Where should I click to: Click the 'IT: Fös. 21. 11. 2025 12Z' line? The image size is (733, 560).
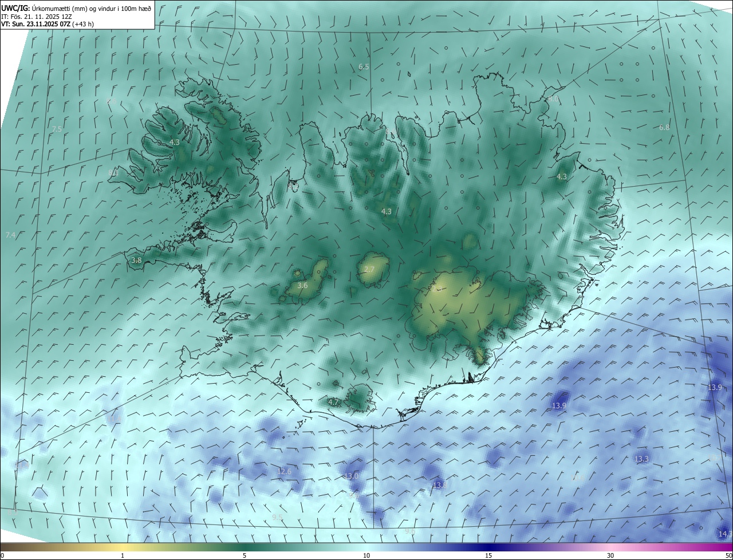click(36, 16)
